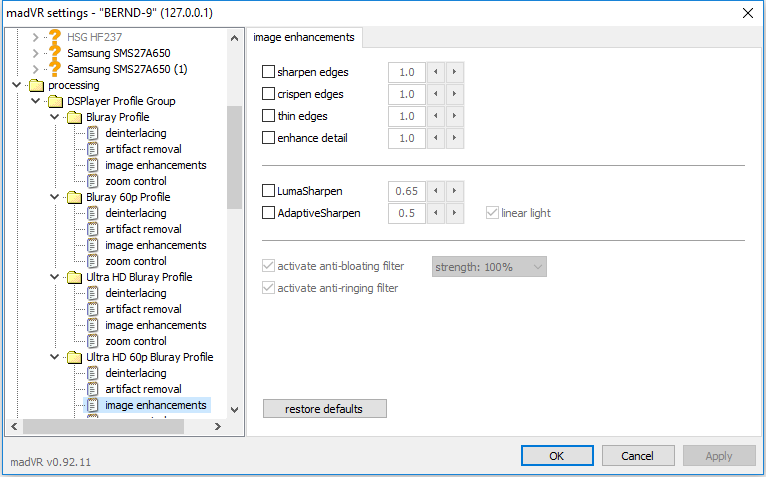Screen dimensions: 766x477
Task: Click page icon of Bluray Profile artifact removal
Action: (93, 149)
